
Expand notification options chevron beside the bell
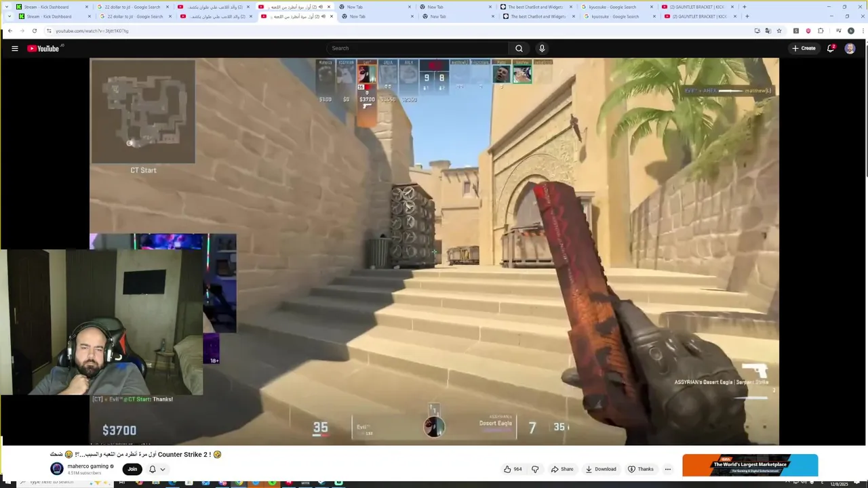point(163,469)
